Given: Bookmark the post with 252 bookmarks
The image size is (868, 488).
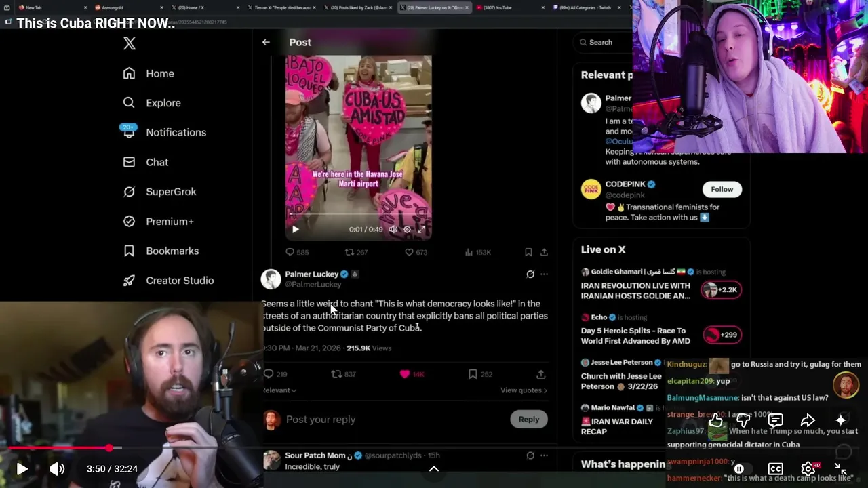Looking at the screenshot, I should [x=480, y=374].
